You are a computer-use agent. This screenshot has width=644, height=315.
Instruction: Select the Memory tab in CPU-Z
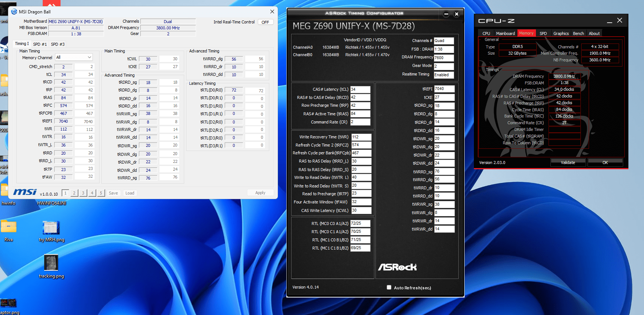(526, 33)
